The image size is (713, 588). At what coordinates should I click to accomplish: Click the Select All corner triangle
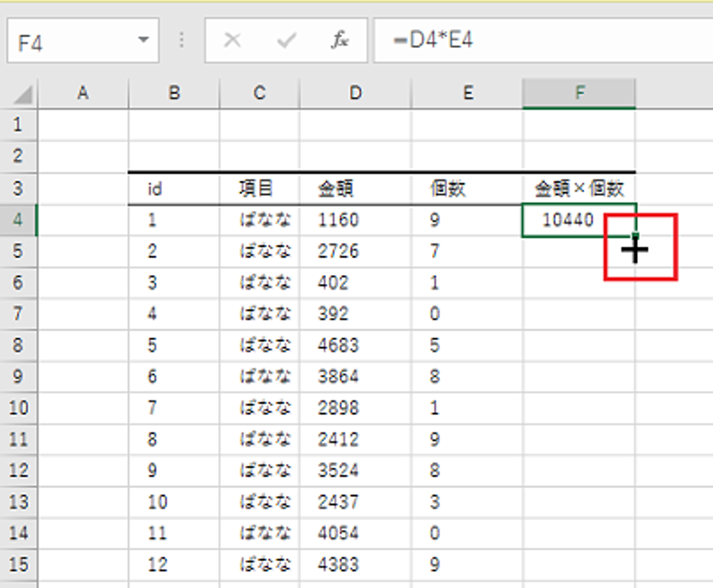point(23,94)
